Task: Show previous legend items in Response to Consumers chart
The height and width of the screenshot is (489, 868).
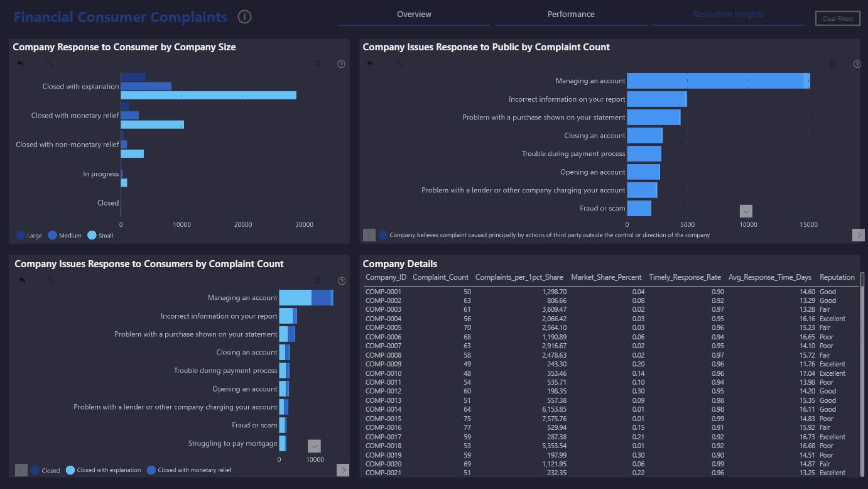Action: tap(21, 470)
